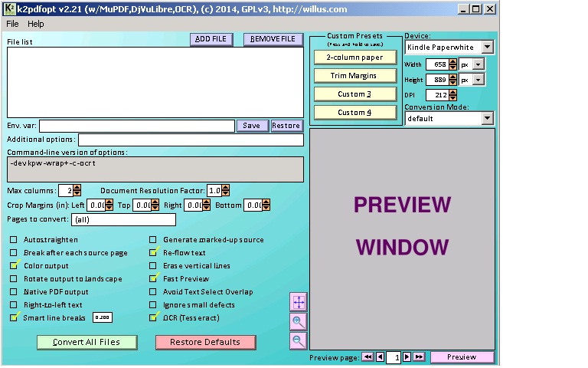Screen dimensions: 588x368
Task: Enable Avoid Text Select Overlap
Action: [152, 292]
